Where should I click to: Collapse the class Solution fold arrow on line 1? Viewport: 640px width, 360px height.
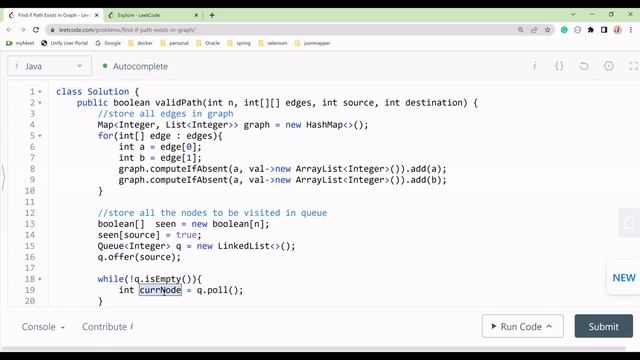(x=40, y=92)
